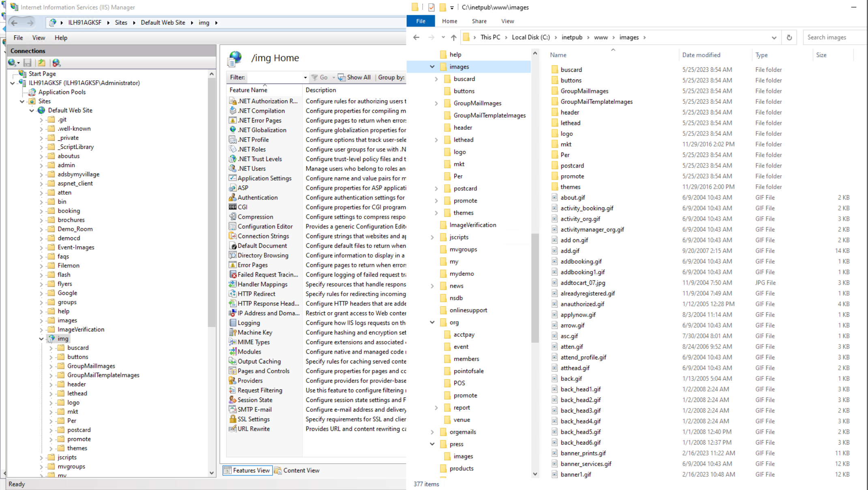Expand the jscripts folder in IIS tree
The width and height of the screenshot is (868, 490).
click(x=41, y=458)
